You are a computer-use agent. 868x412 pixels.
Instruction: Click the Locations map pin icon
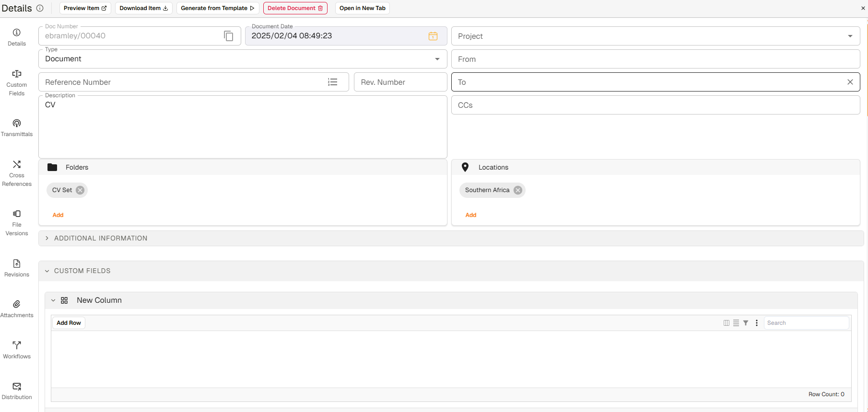465,167
